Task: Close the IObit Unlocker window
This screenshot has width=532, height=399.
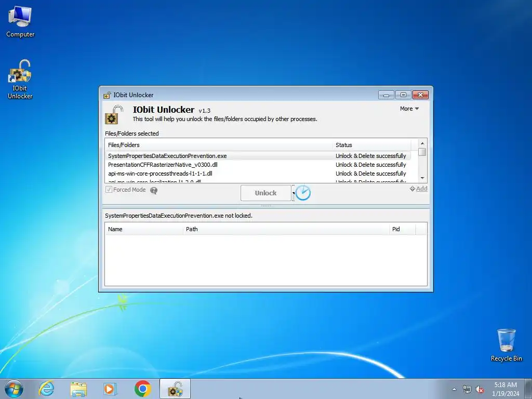Action: (x=421, y=95)
